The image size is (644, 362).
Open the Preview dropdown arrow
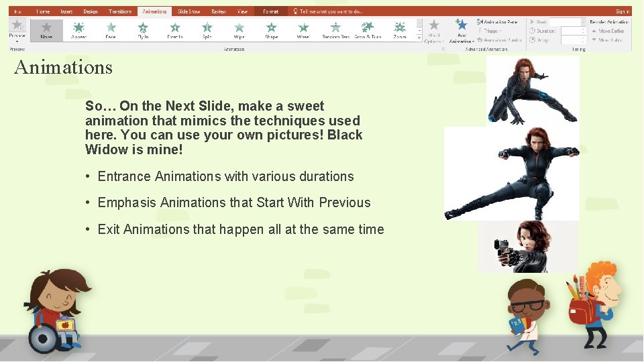(17, 42)
